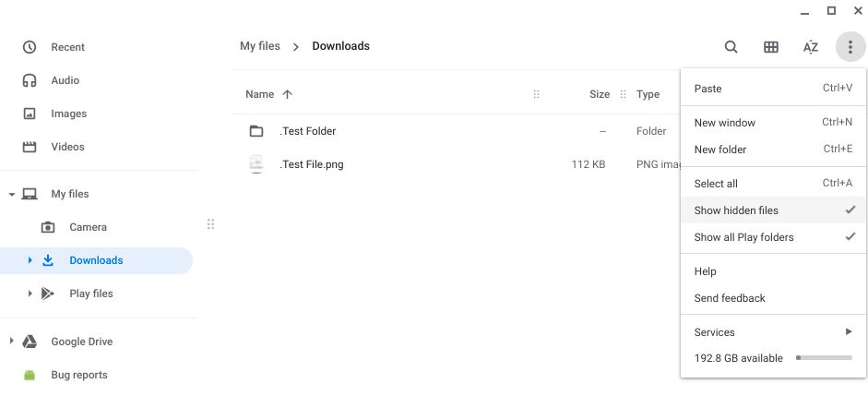
Task: Sort files by Name column
Action: 260,94
